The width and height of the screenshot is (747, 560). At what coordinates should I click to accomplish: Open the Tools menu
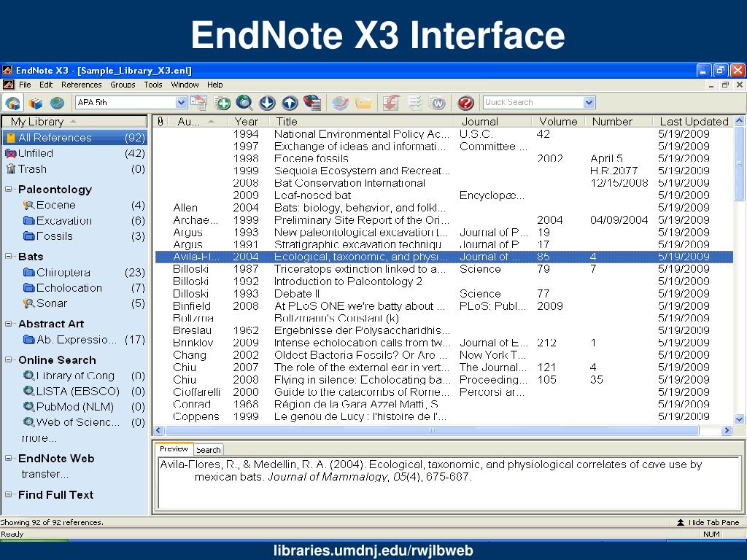(153, 85)
